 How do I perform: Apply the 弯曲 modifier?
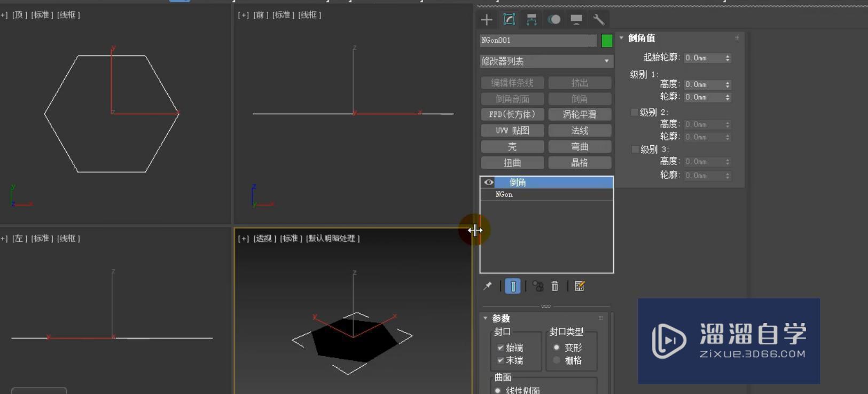580,146
